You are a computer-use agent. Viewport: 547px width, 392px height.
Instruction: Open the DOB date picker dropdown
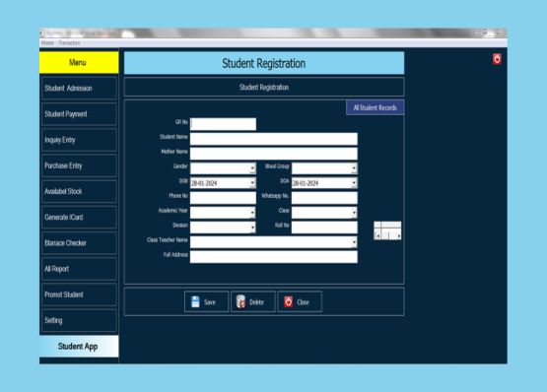[252, 183]
